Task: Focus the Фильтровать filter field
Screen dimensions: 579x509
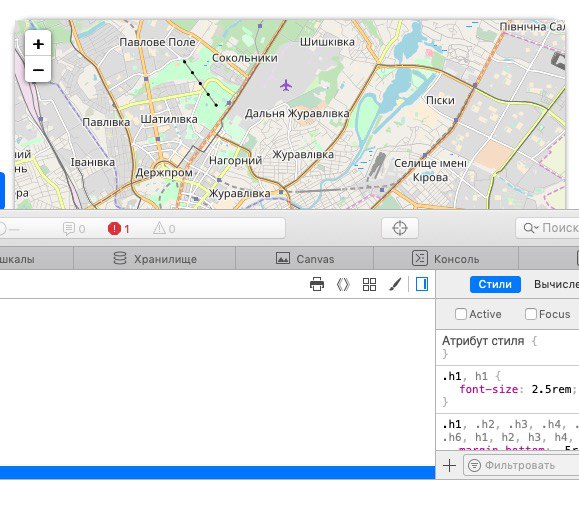Action: click(521, 465)
